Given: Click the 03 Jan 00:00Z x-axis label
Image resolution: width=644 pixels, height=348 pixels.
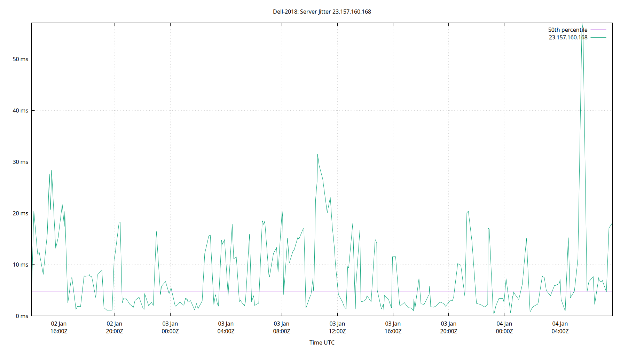Looking at the screenshot, I should (x=171, y=327).
